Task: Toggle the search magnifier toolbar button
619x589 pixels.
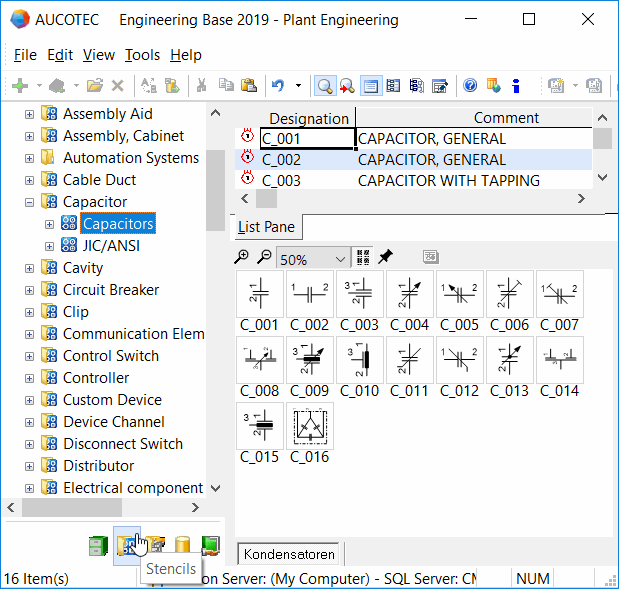Action: click(x=324, y=86)
